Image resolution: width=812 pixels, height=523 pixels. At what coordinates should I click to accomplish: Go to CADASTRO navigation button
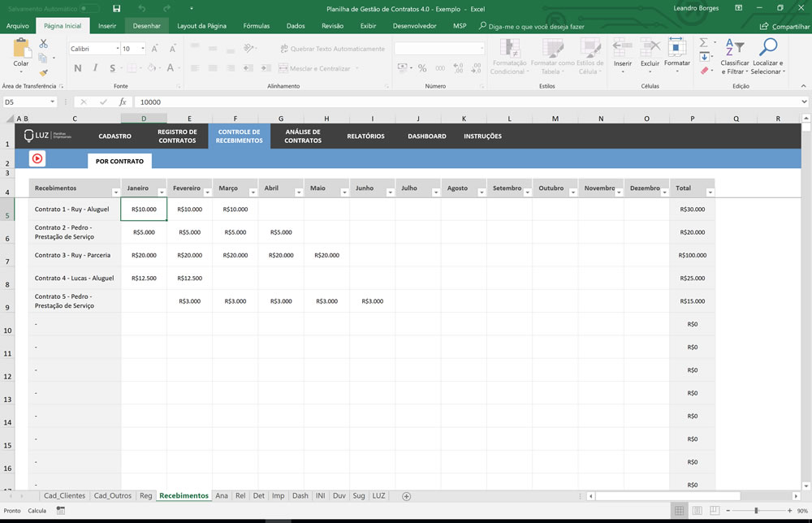[x=115, y=136]
